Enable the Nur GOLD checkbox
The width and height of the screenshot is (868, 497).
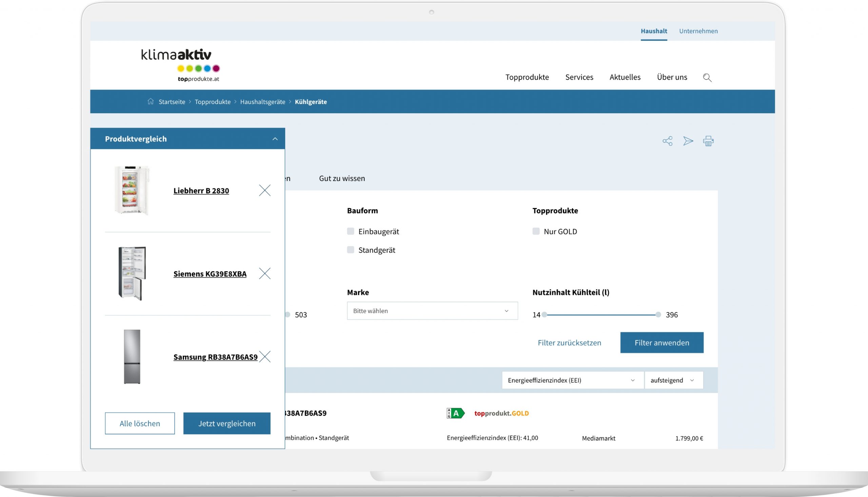click(x=536, y=231)
